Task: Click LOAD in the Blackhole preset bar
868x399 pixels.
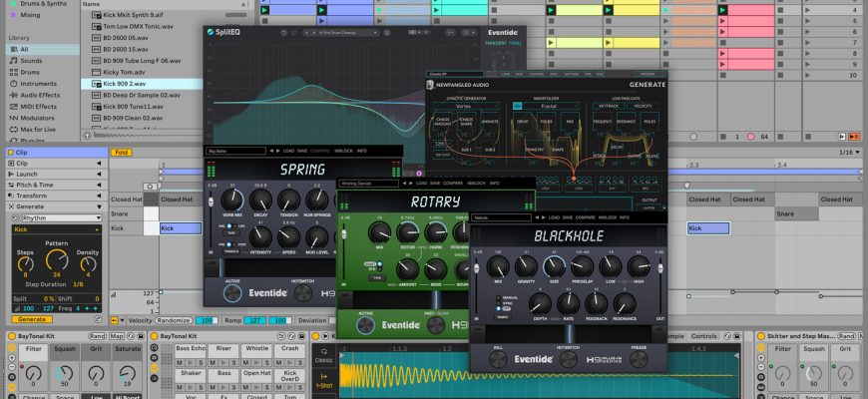Action: coord(555,216)
